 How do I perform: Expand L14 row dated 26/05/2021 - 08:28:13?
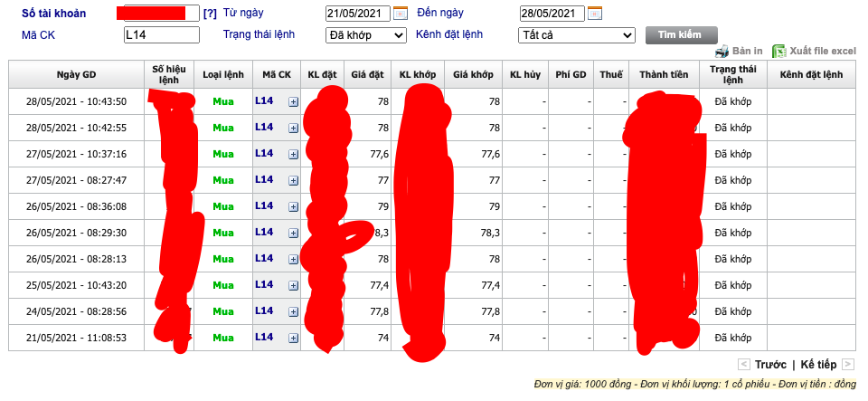tap(293, 259)
